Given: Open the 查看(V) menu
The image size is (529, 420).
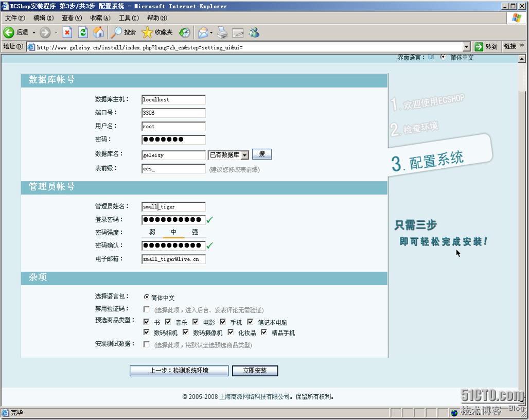Looking at the screenshot, I should (72, 18).
